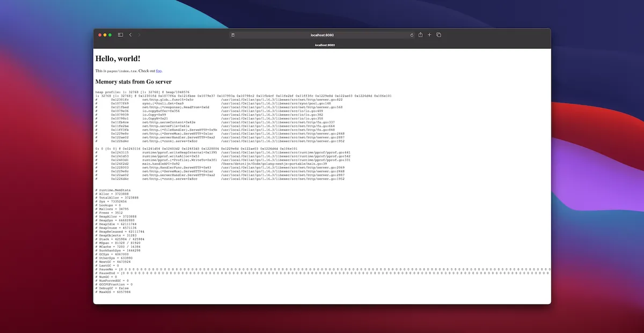Reload the localhost:8080 page
Viewport: 644px width, 333px height.
[412, 34]
